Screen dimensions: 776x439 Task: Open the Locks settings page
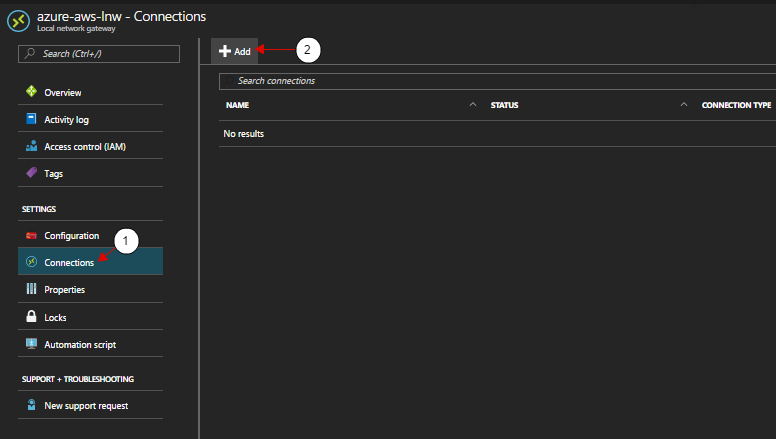click(91, 317)
